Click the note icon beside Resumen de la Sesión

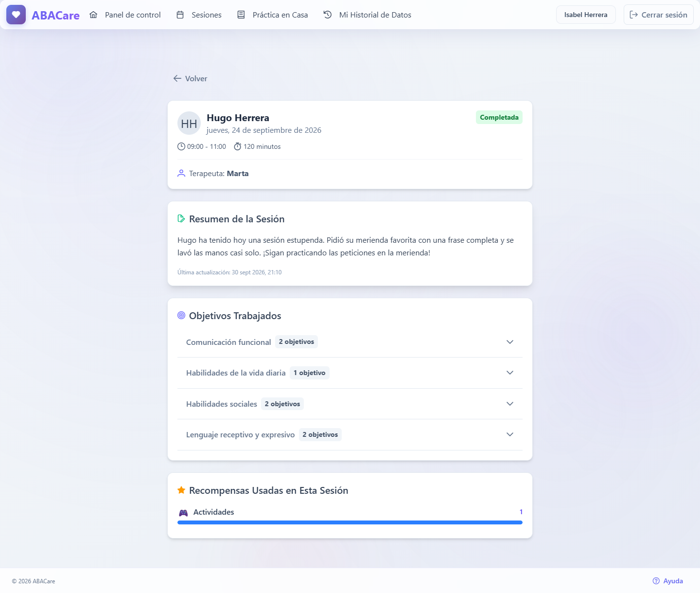point(181,218)
